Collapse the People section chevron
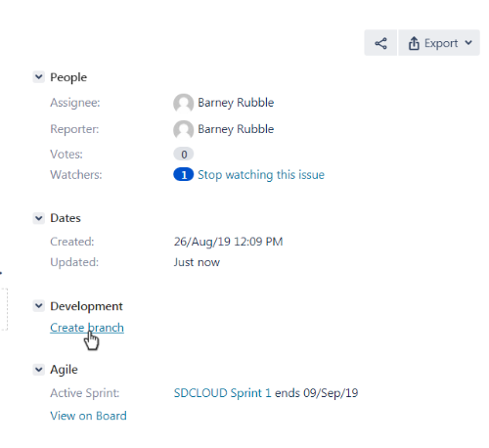This screenshot has height=448, width=489. (39, 77)
